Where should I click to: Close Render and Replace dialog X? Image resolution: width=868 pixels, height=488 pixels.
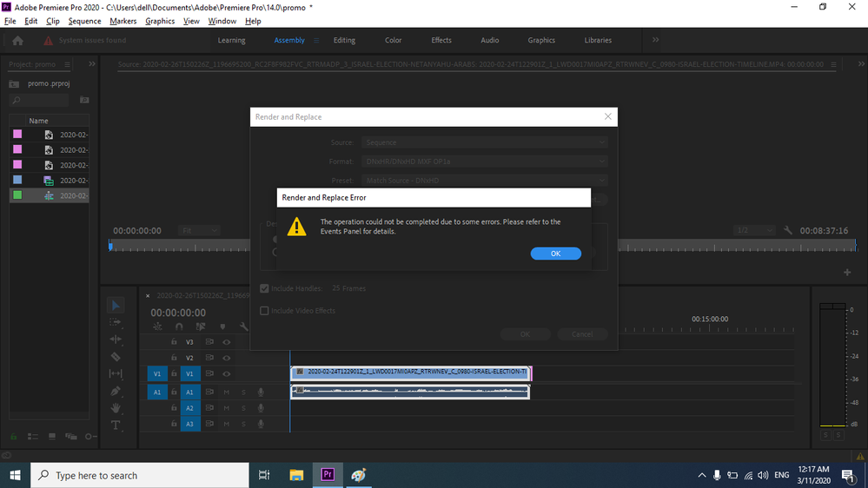point(608,116)
